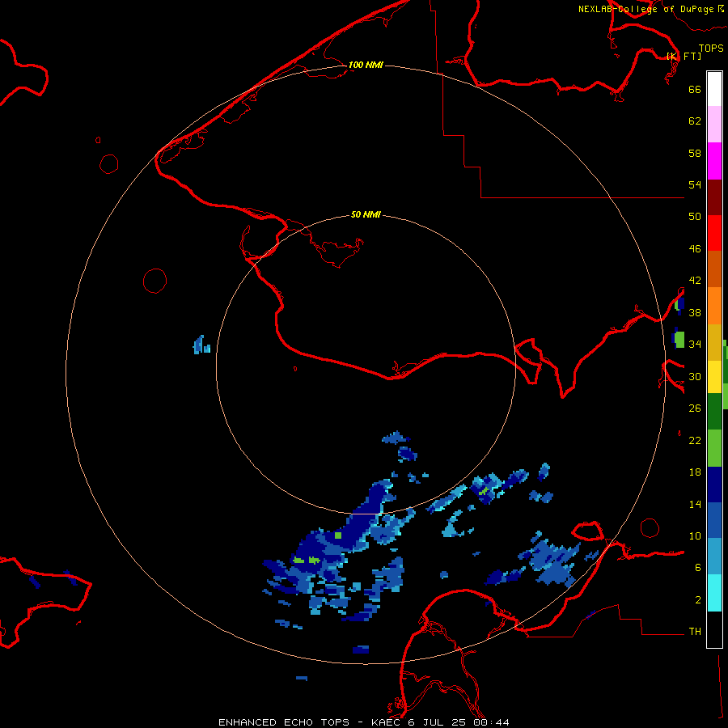
Task: Click the '2' legend value
Action: coord(698,599)
